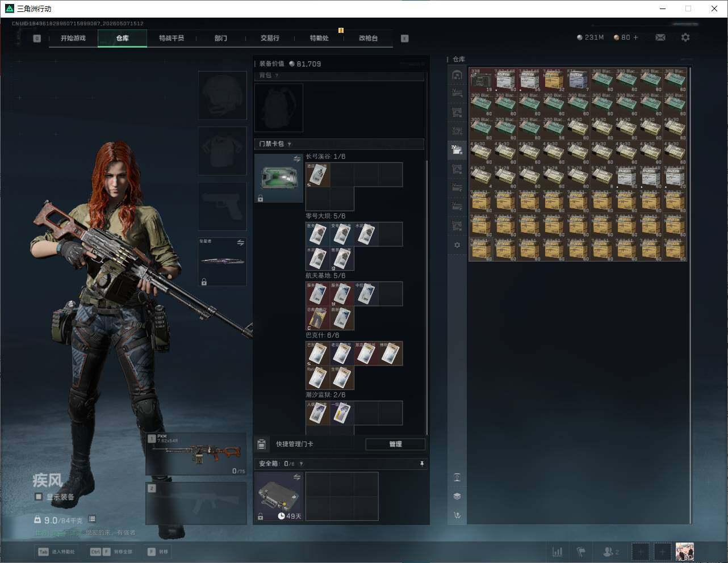Screen dimensions: 728x563
Task: Click the small square icon left of 开始游戏
Action: tap(37, 39)
